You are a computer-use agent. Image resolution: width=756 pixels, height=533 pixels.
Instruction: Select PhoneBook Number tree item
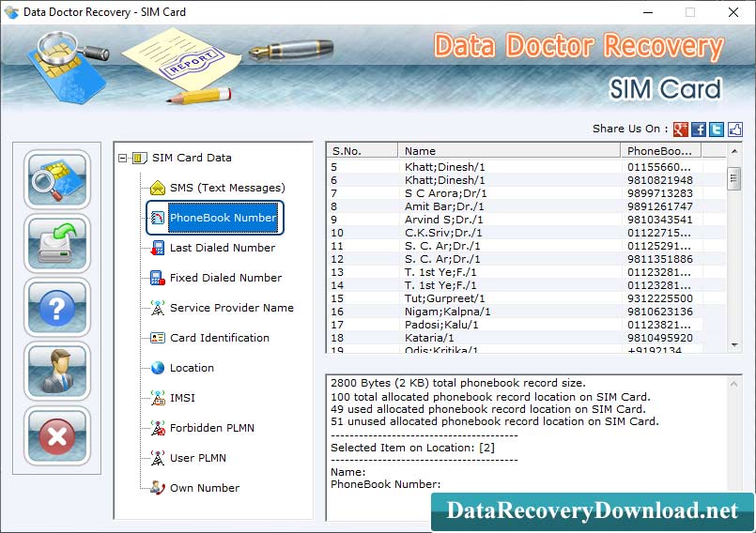pos(223,218)
